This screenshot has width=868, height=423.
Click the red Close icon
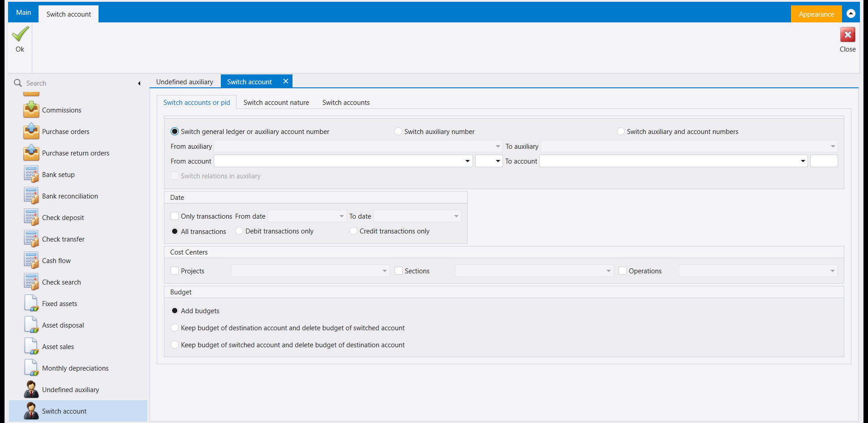(x=847, y=35)
